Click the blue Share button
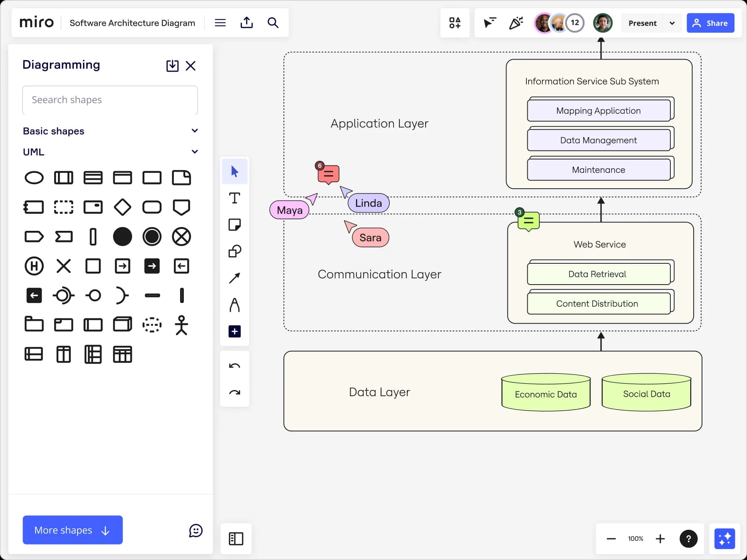Screen dimensions: 747x560 click(x=710, y=23)
